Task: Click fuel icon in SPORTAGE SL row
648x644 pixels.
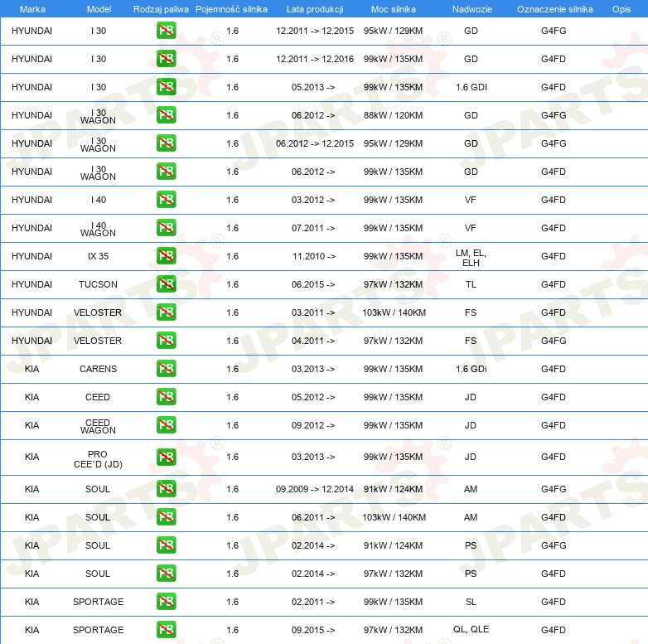Action: coord(166,602)
